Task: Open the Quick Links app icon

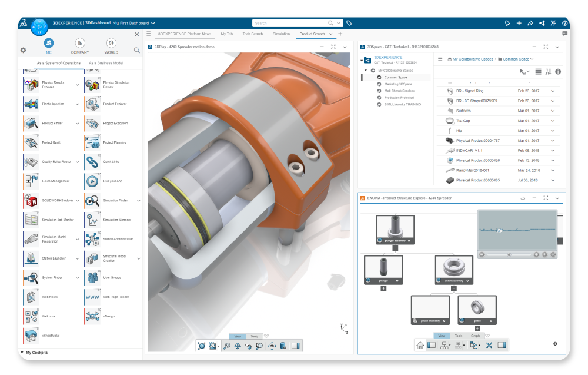Action: pos(92,162)
